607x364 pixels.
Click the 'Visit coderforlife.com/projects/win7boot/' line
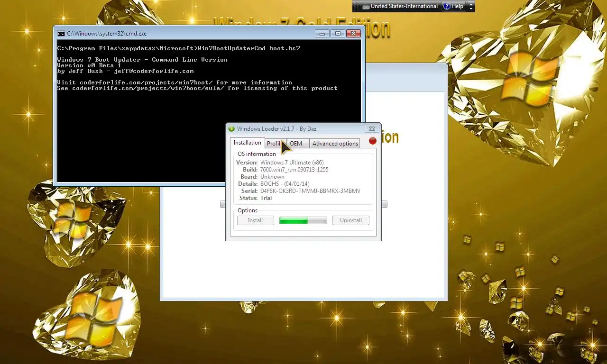[x=175, y=82]
